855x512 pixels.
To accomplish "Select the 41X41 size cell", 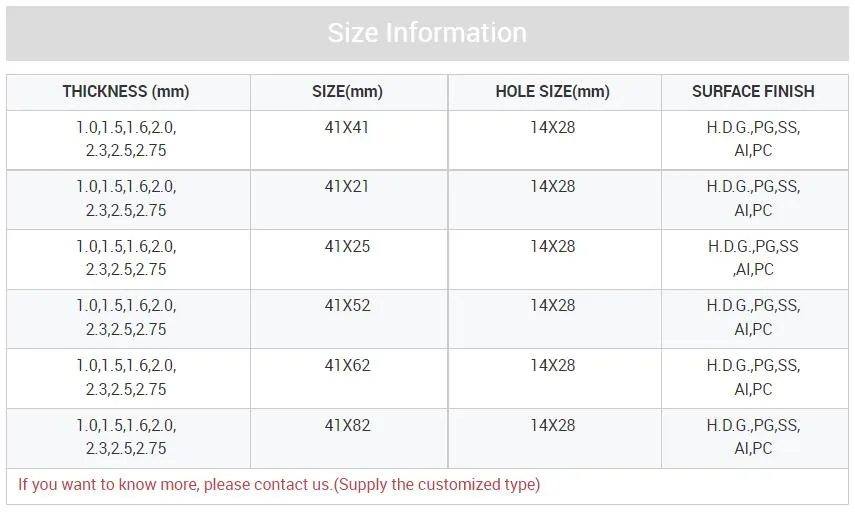I will tap(347, 128).
